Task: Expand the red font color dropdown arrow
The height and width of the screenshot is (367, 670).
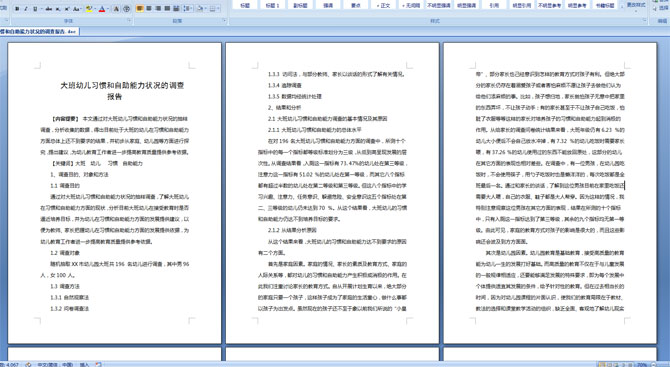Action: coord(108,9)
